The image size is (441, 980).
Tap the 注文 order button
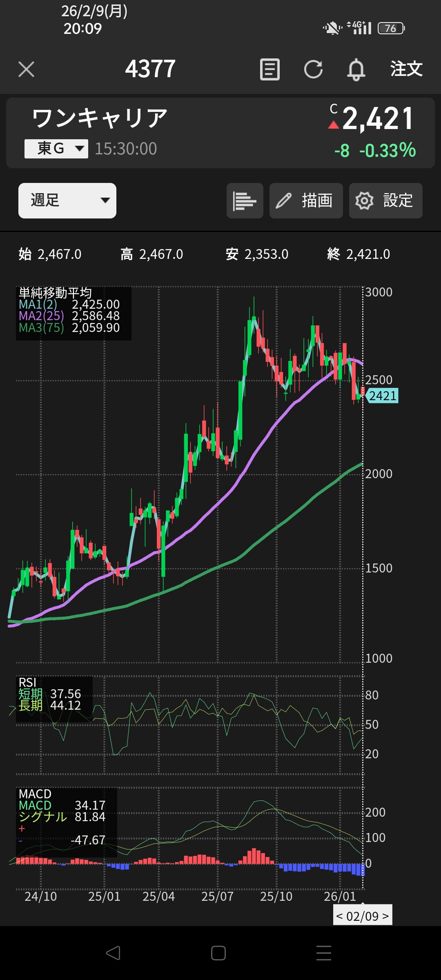pos(406,69)
